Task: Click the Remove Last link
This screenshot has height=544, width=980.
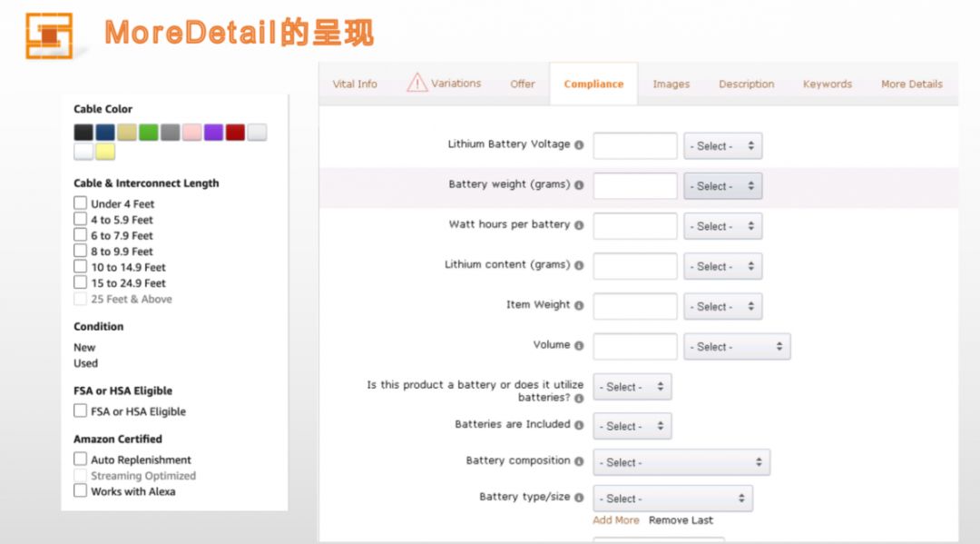Action: point(681,520)
